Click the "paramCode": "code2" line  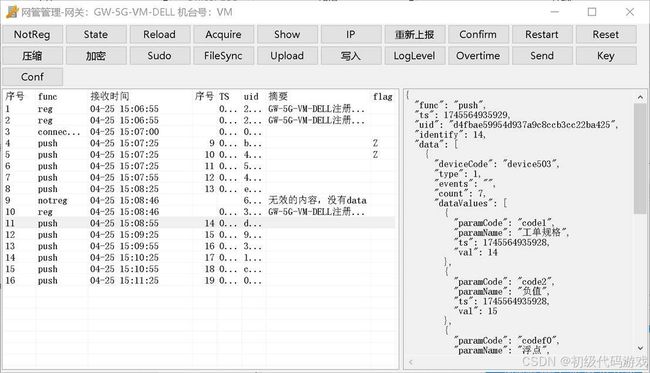504,282
